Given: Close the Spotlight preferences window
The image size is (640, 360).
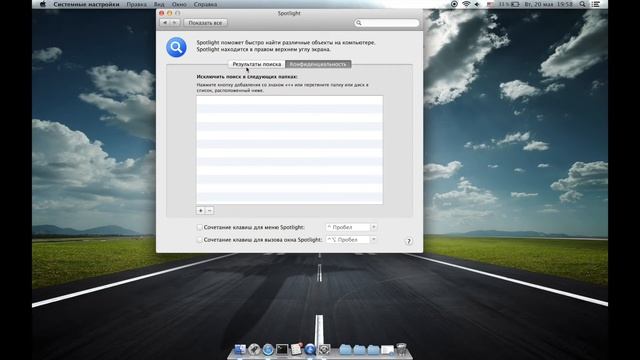Looking at the screenshot, I should pyautogui.click(x=162, y=13).
